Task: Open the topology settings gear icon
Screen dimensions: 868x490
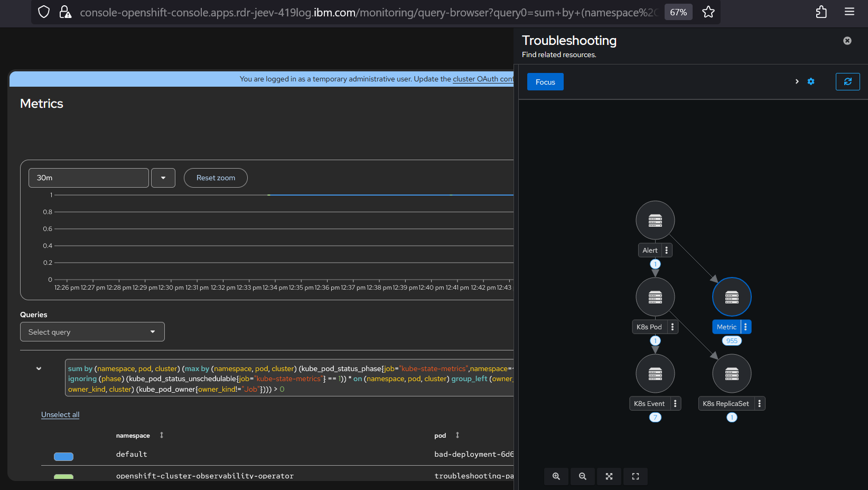Action: 811,81
